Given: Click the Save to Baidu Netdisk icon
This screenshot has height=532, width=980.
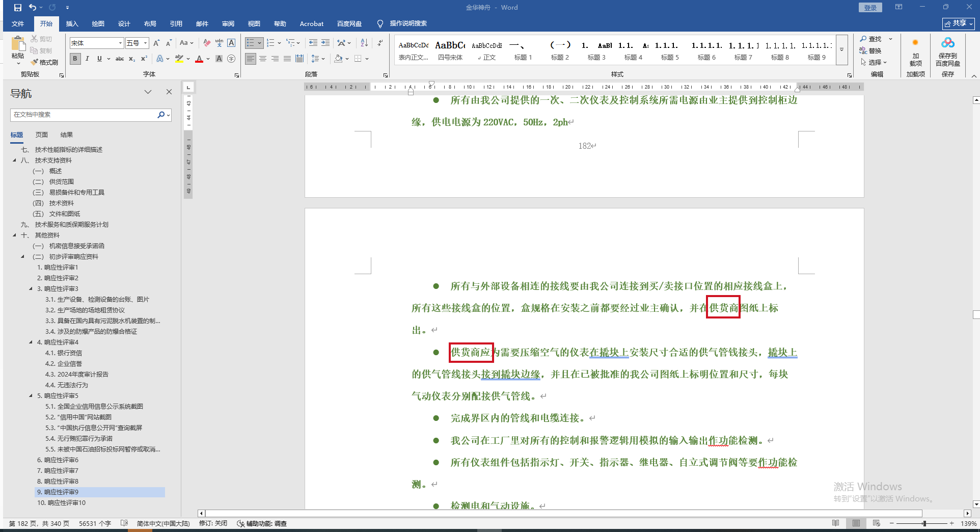Looking at the screenshot, I should (x=948, y=52).
